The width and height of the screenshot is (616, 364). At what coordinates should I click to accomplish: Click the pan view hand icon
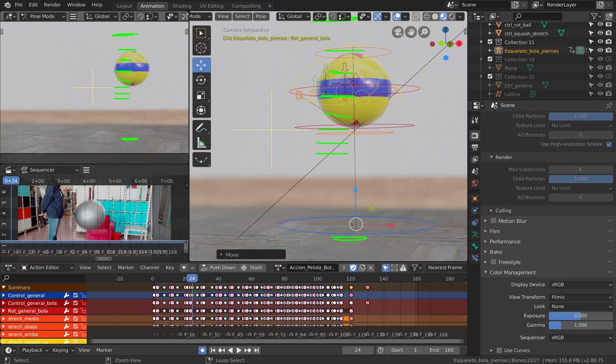click(x=411, y=32)
